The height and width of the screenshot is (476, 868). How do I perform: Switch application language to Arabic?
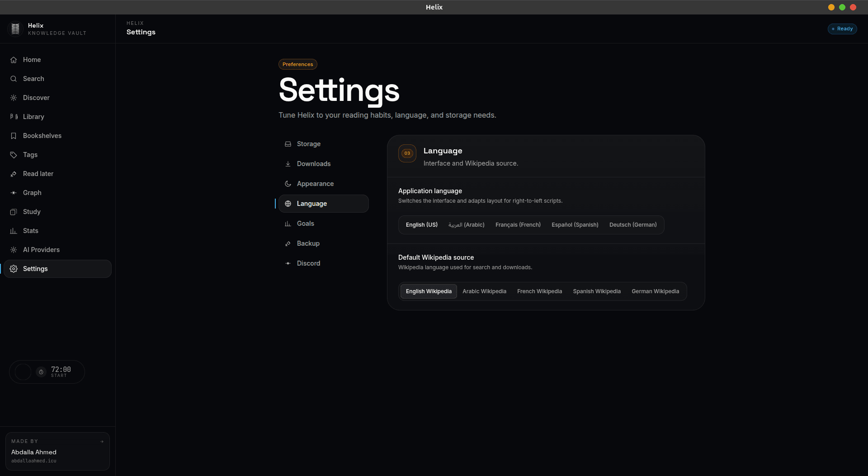(x=467, y=225)
